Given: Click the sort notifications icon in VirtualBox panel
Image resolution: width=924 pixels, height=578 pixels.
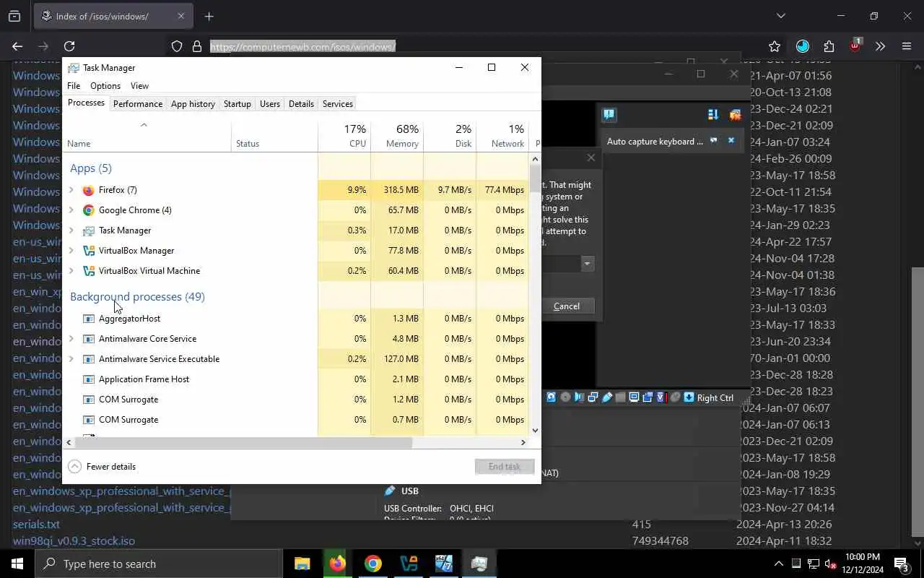Looking at the screenshot, I should [x=712, y=114].
